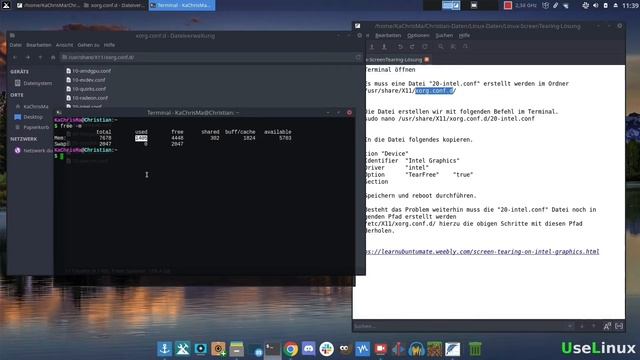Screen dimensions: 640x360
Task: Open the blue waveform monitor app in dock
Action: tap(362, 349)
